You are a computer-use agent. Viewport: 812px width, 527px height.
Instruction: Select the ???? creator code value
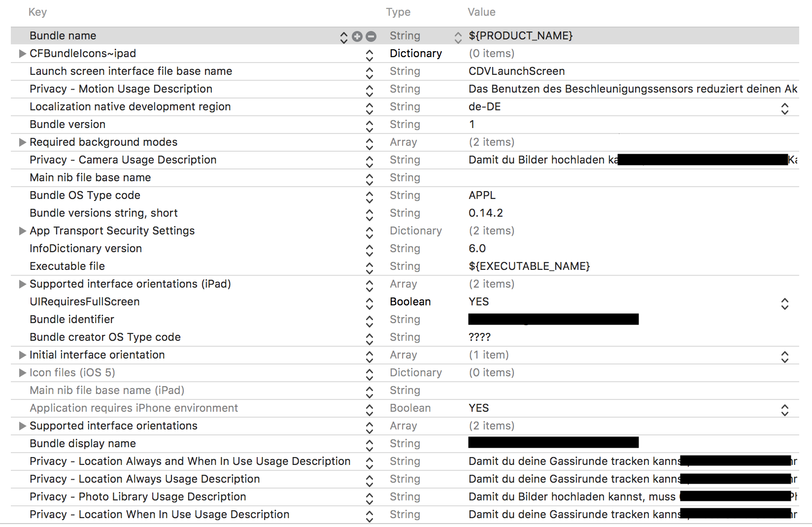pos(479,337)
